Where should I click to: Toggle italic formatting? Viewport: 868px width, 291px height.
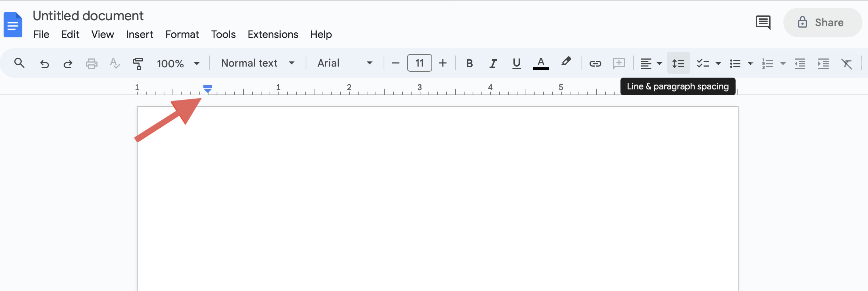click(493, 63)
